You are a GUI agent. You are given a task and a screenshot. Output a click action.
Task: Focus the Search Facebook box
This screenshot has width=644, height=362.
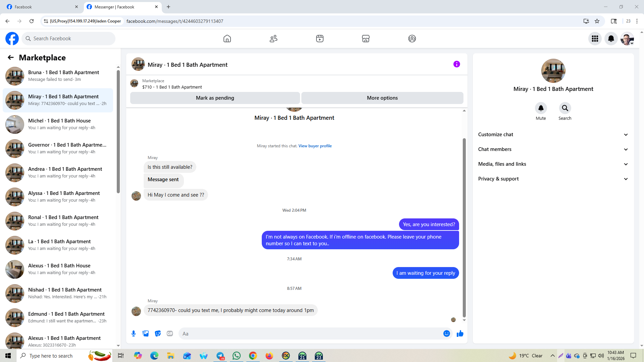[69, 39]
